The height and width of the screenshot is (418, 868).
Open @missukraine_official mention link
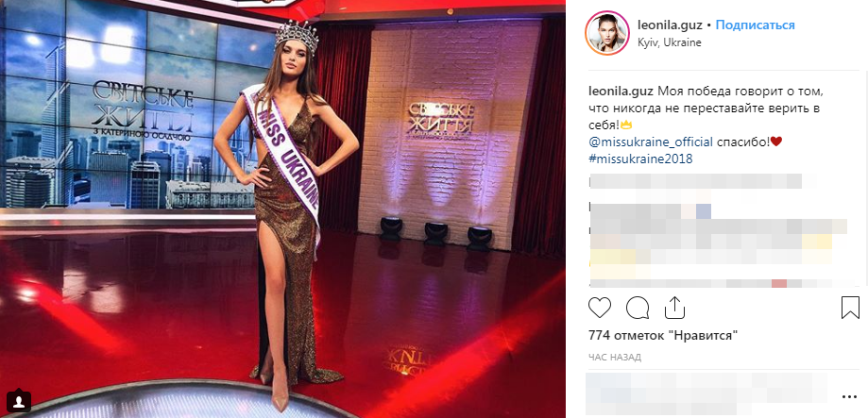click(x=651, y=142)
